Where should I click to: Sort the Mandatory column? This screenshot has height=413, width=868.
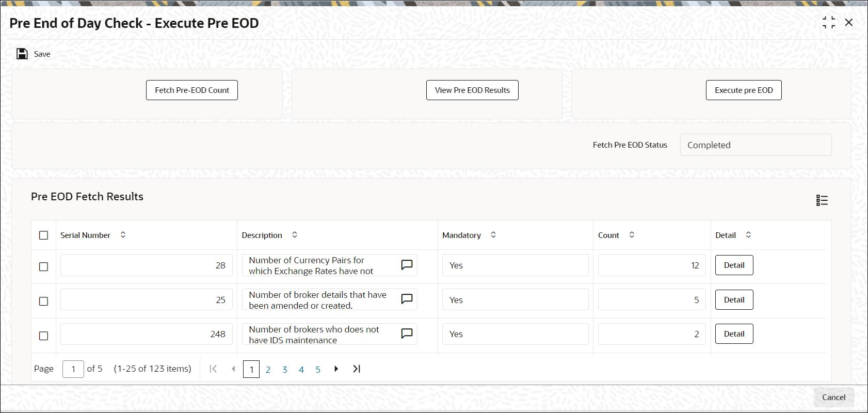[493, 235]
